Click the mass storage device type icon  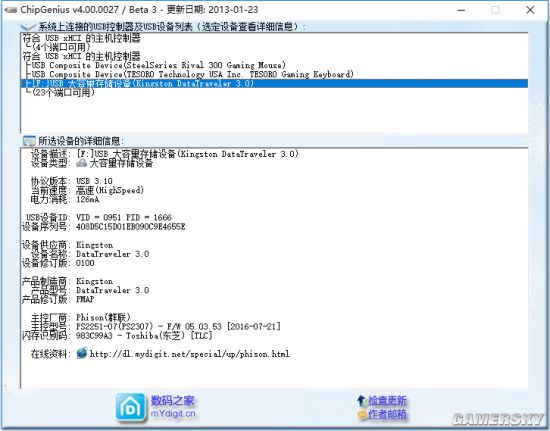click(82, 163)
